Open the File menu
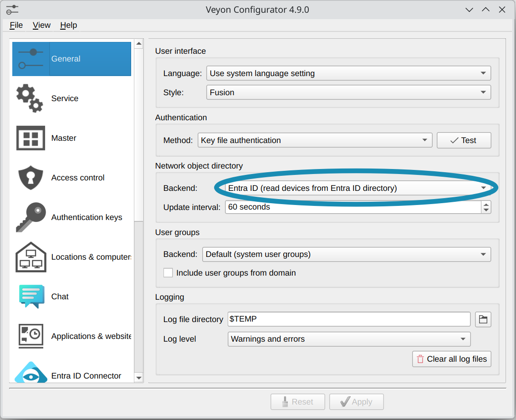This screenshot has width=516, height=420. click(16, 25)
